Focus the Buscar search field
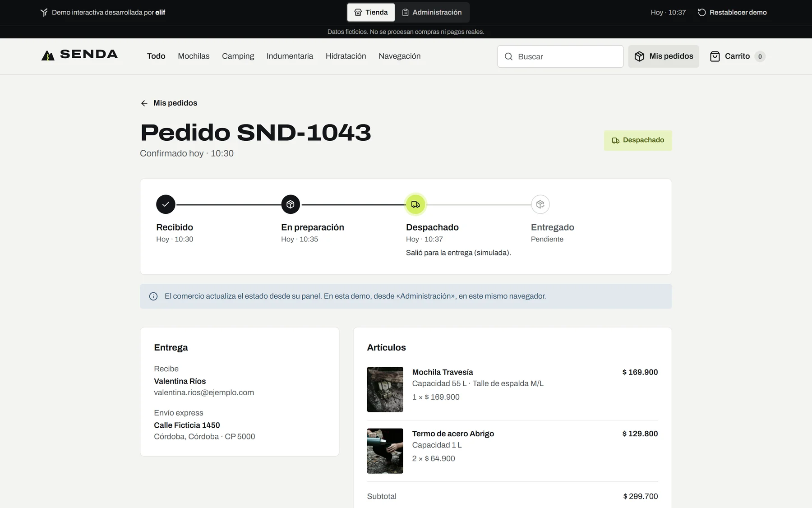The height and width of the screenshot is (508, 812). pyautogui.click(x=560, y=56)
